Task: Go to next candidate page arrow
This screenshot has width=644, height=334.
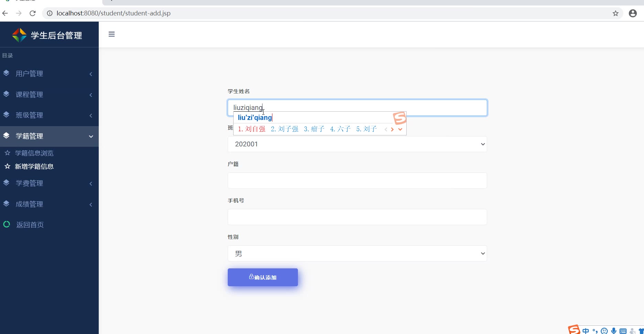Action: 392,129
